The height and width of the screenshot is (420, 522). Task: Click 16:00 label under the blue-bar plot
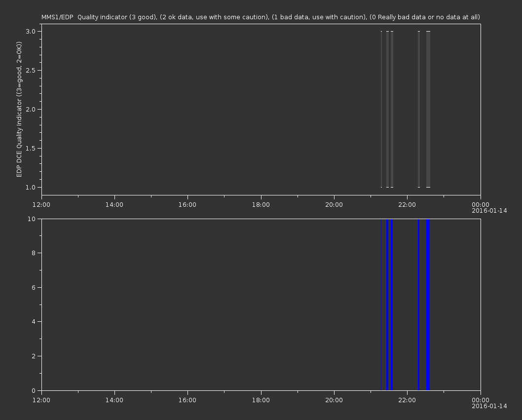187,400
